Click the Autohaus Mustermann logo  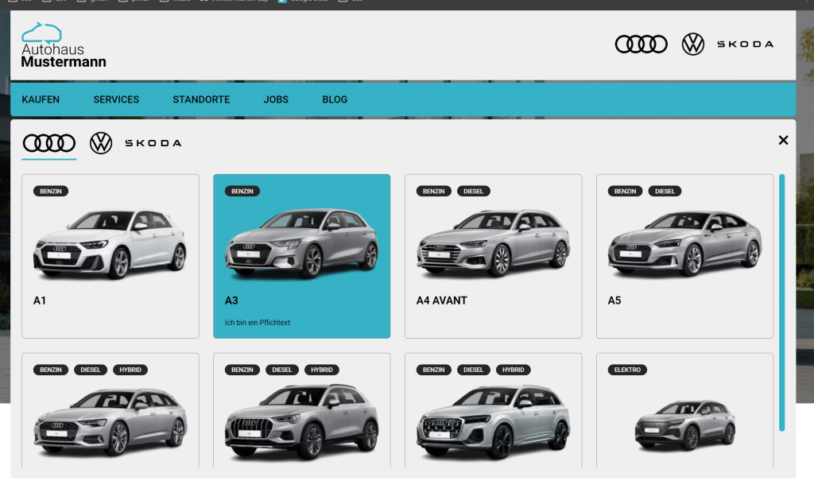(x=63, y=45)
